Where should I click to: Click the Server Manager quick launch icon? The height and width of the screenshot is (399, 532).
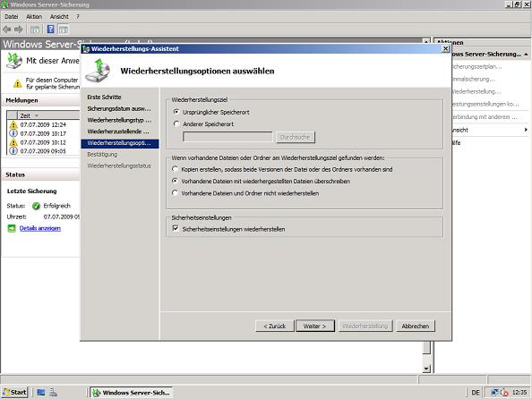[x=53, y=392]
